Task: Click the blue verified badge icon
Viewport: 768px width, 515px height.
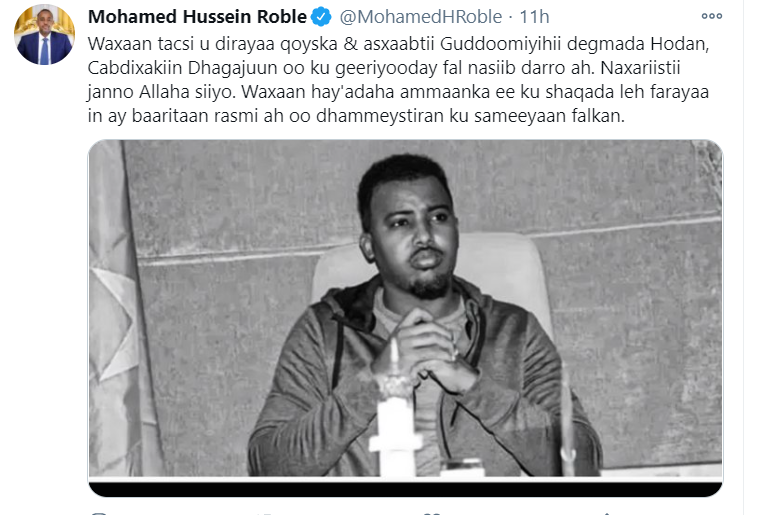Action: click(321, 17)
